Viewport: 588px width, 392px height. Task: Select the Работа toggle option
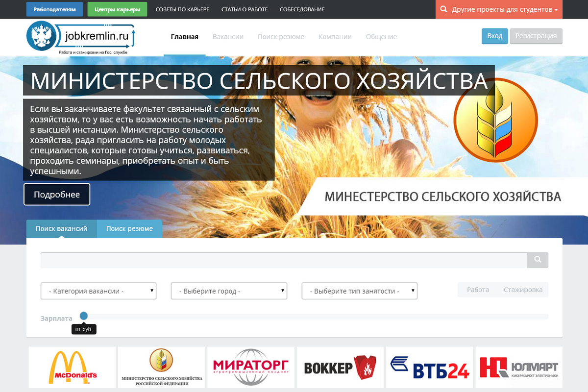(478, 290)
